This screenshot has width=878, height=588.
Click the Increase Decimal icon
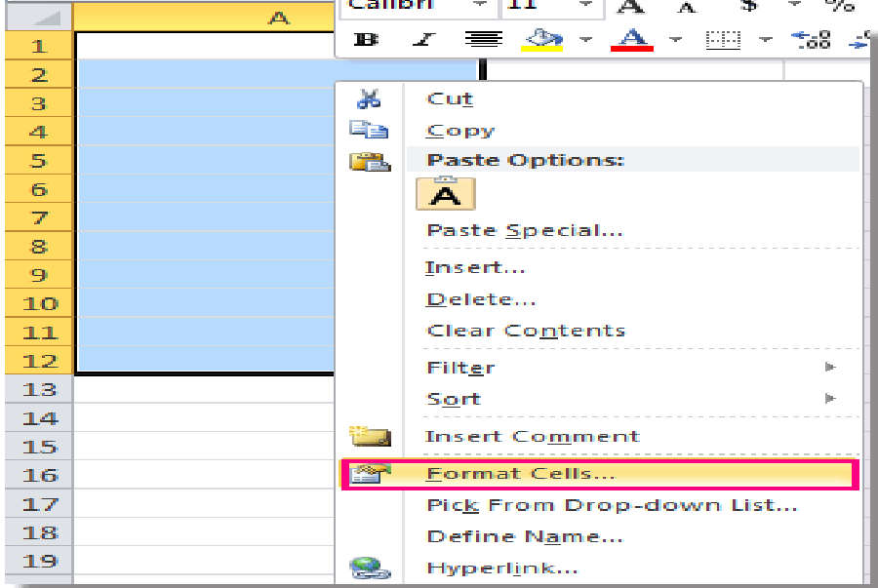[x=811, y=40]
